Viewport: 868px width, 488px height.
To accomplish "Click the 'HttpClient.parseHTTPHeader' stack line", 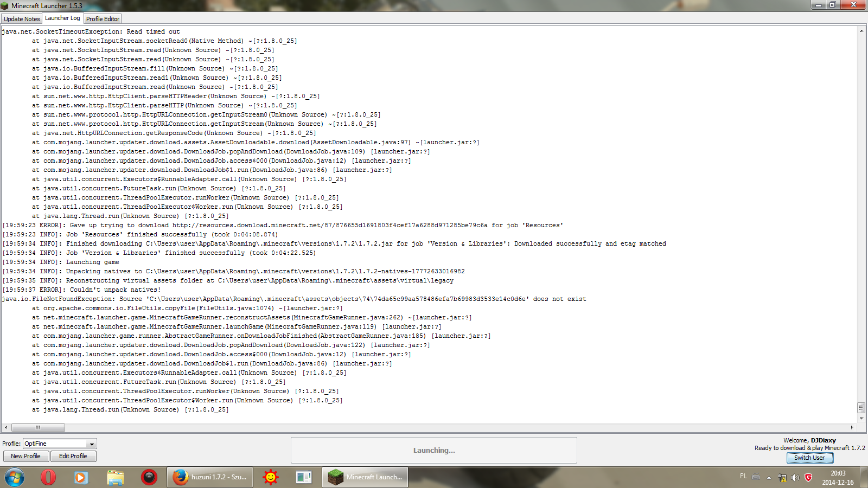I will (176, 96).
